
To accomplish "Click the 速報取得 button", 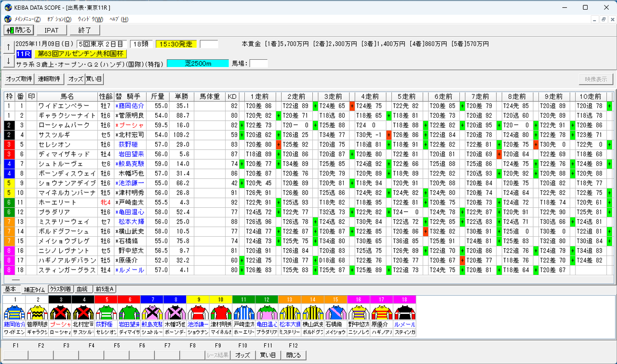I will pyautogui.click(x=49, y=79).
